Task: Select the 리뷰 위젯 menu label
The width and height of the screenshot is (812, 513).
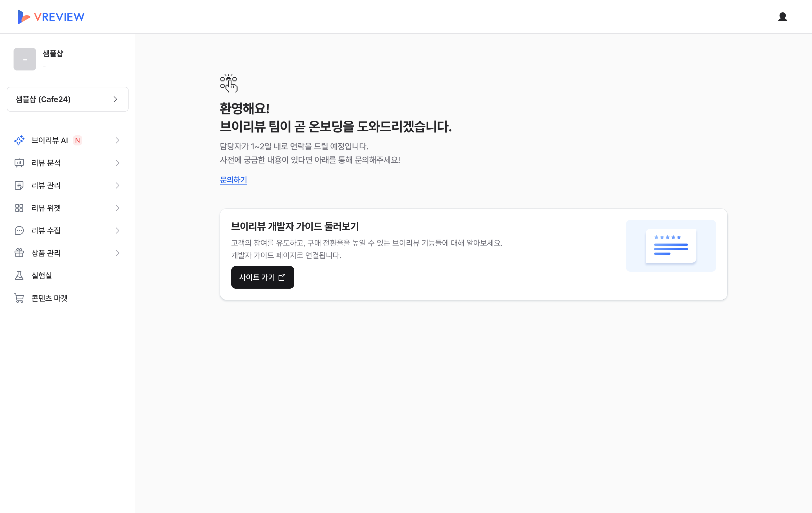Action: (46, 208)
